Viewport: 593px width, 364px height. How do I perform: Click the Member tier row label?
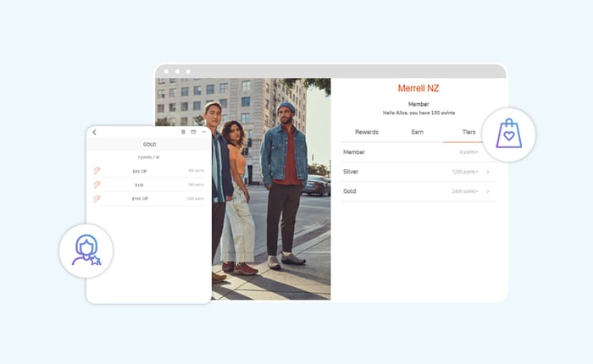click(354, 152)
